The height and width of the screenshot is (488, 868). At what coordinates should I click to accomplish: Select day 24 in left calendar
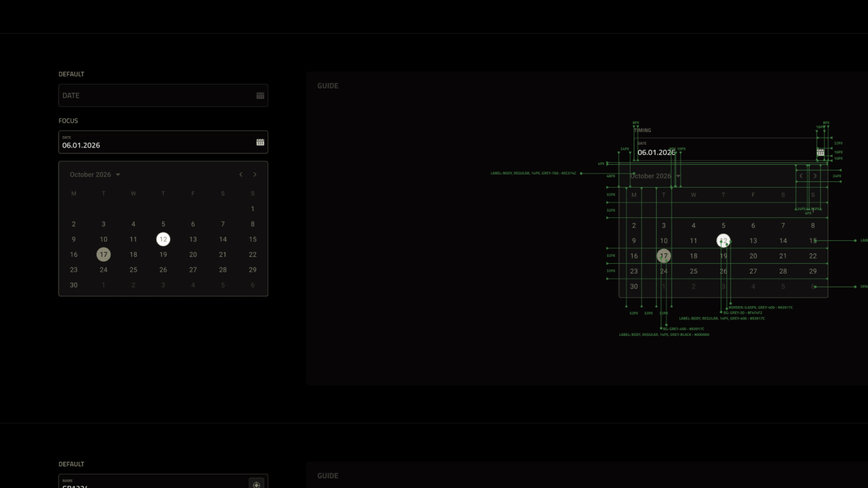[104, 270]
